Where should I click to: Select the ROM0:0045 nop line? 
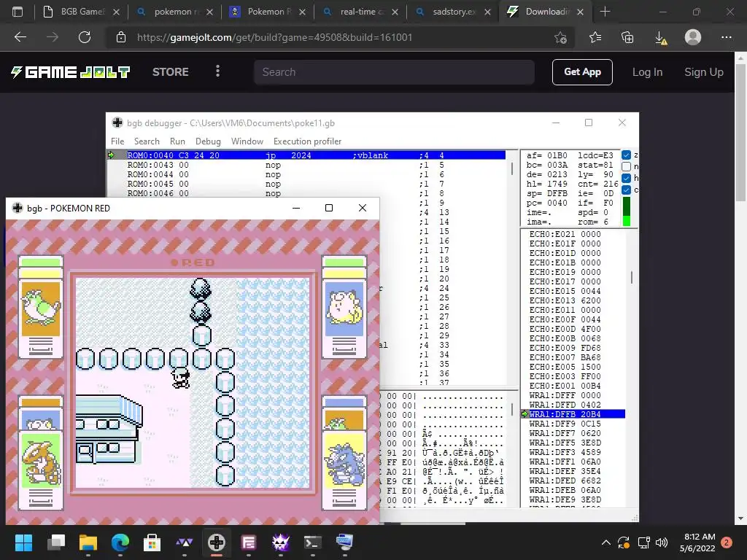click(317, 184)
